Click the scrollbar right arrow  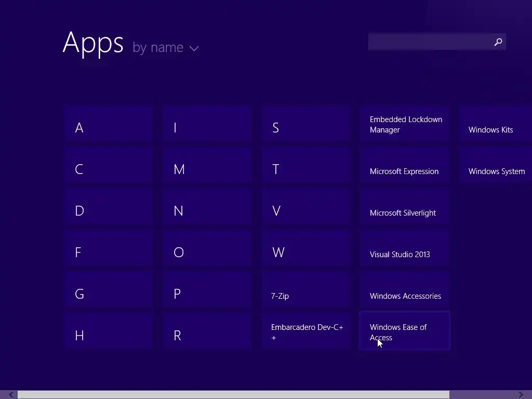coord(521,395)
